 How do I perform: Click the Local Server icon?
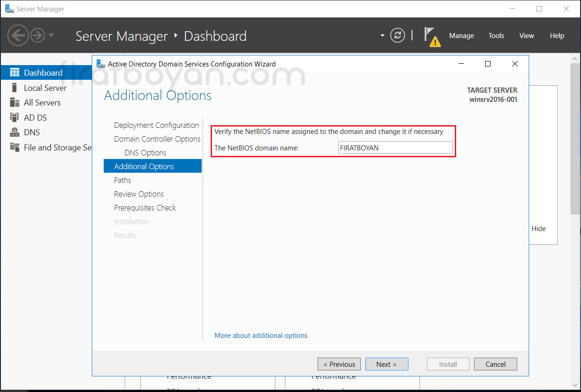(14, 88)
